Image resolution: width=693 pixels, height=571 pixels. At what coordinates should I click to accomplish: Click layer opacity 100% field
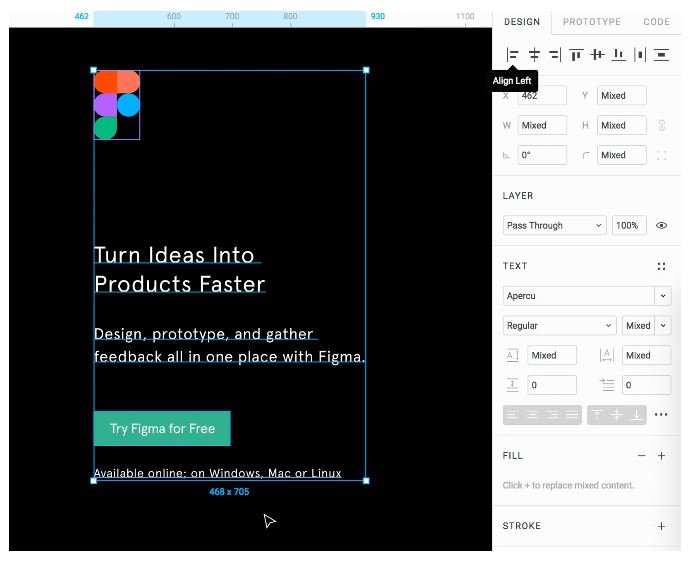point(629,225)
